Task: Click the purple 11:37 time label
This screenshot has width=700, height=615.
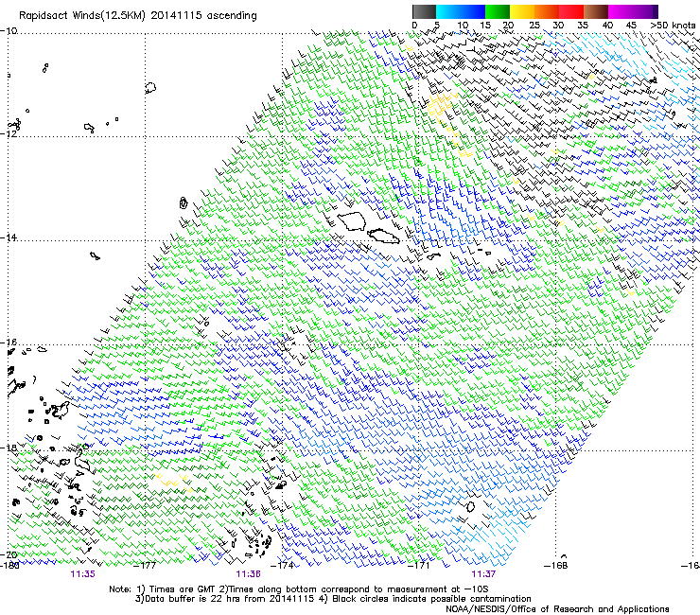Action: (483, 574)
